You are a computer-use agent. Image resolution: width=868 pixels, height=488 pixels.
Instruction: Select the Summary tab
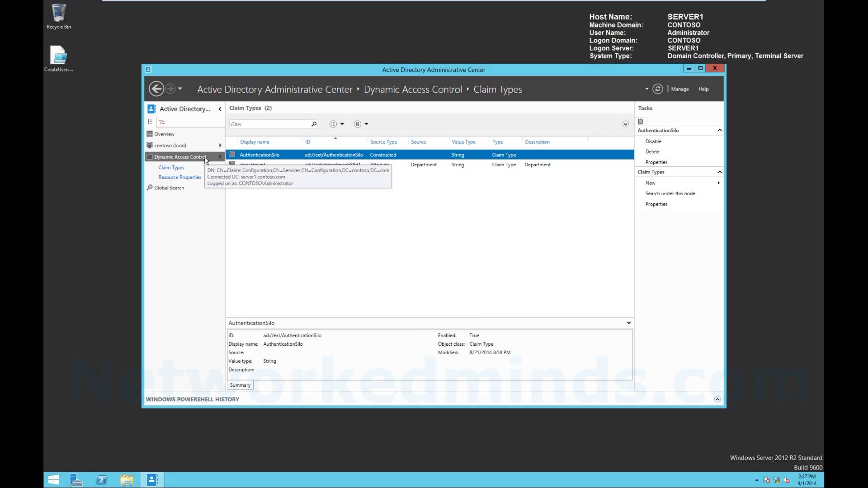240,385
